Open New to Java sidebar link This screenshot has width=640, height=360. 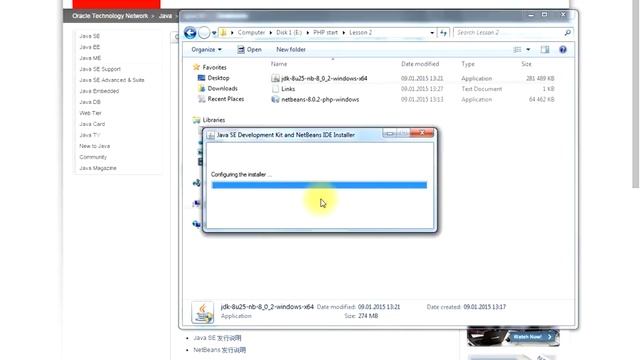pos(95,147)
